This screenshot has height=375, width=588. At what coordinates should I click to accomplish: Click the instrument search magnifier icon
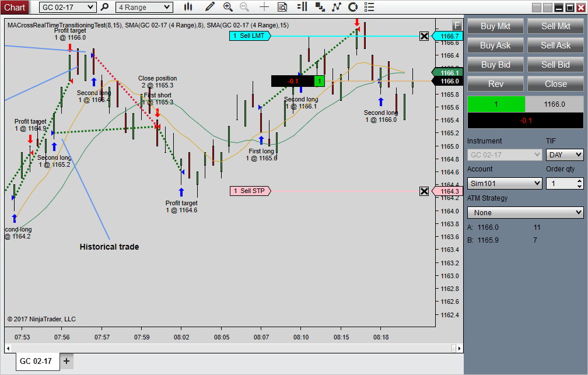104,7
